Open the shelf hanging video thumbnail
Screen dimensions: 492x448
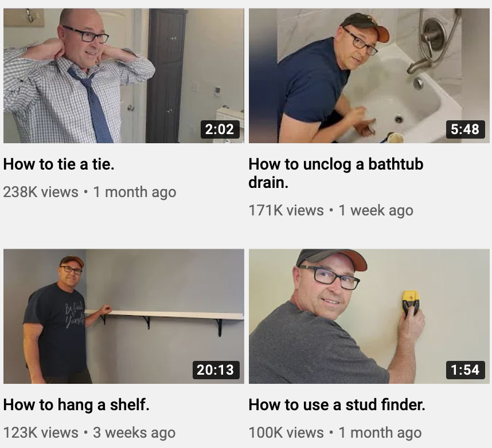124,316
